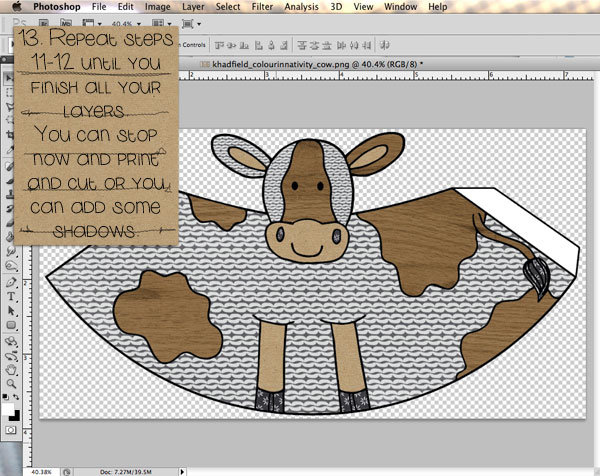Image resolution: width=600 pixels, height=476 pixels.
Task: Open the Select menu
Action: (x=228, y=7)
